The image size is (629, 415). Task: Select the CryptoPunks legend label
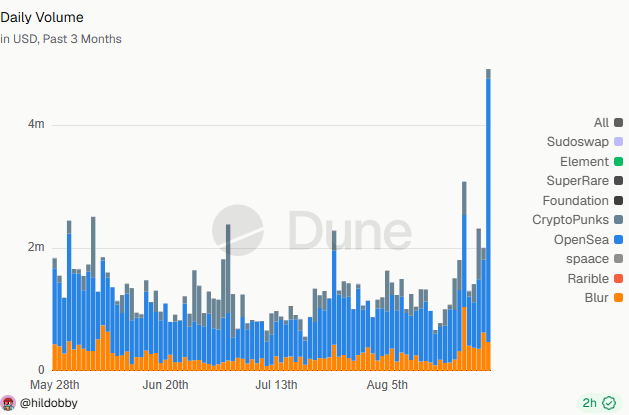tap(570, 220)
